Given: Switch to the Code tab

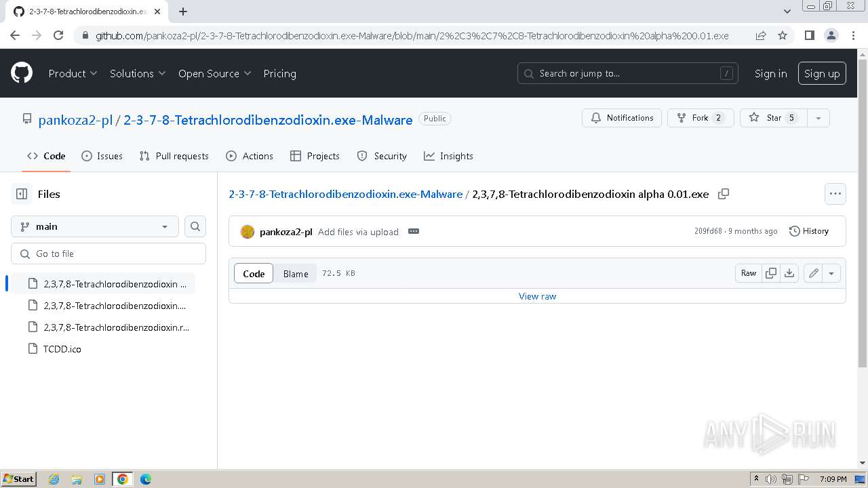Looking at the screenshot, I should pyautogui.click(x=46, y=156).
